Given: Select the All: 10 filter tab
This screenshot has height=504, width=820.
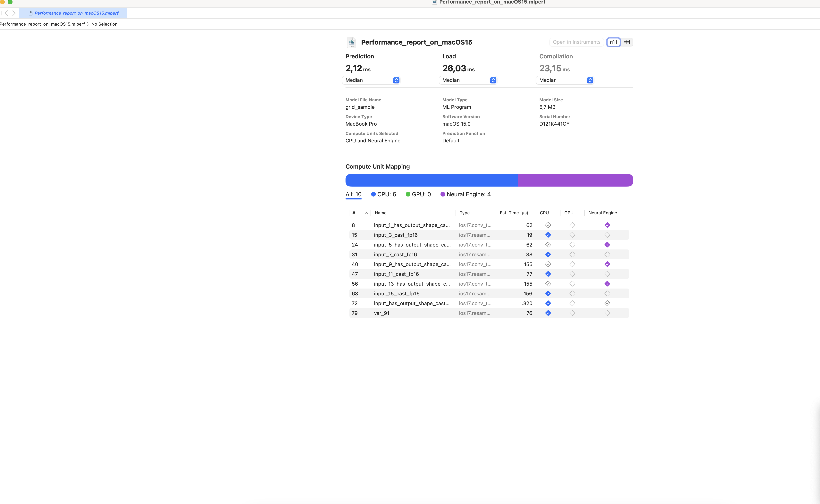Looking at the screenshot, I should point(353,194).
